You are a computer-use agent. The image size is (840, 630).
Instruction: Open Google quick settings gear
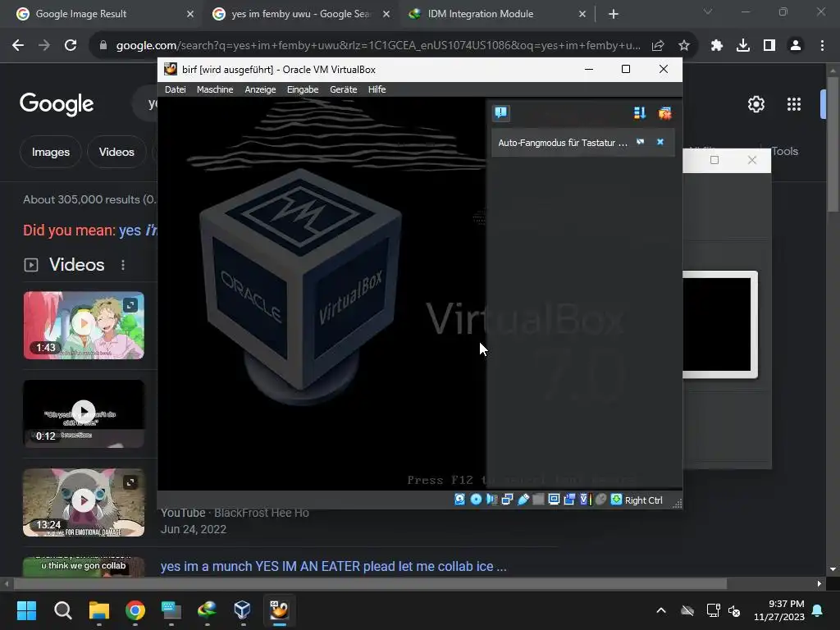[756, 104]
